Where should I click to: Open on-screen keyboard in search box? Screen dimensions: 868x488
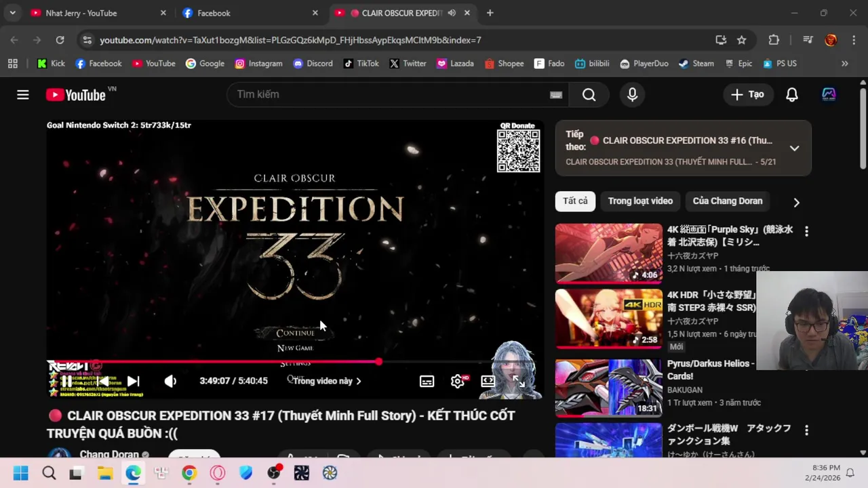click(556, 95)
